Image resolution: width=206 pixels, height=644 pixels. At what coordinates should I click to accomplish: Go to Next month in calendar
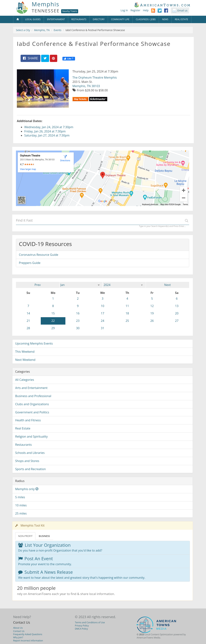click(167, 285)
